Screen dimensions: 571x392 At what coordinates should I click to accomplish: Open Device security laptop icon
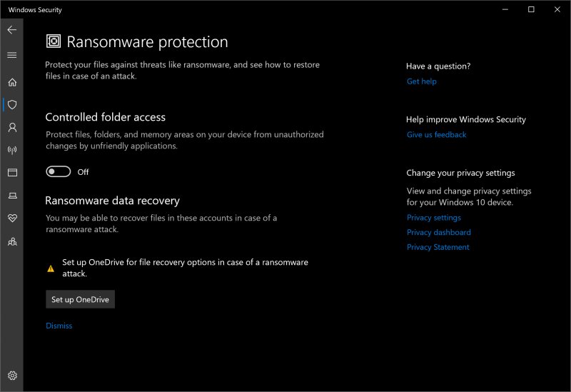(12, 195)
